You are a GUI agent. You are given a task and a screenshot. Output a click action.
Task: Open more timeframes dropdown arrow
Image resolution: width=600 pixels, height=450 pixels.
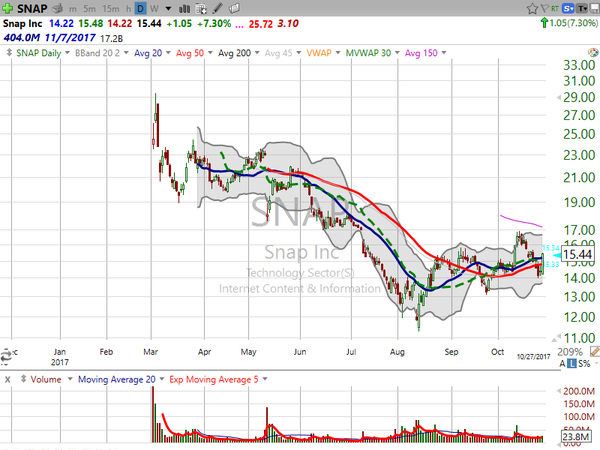(x=168, y=8)
